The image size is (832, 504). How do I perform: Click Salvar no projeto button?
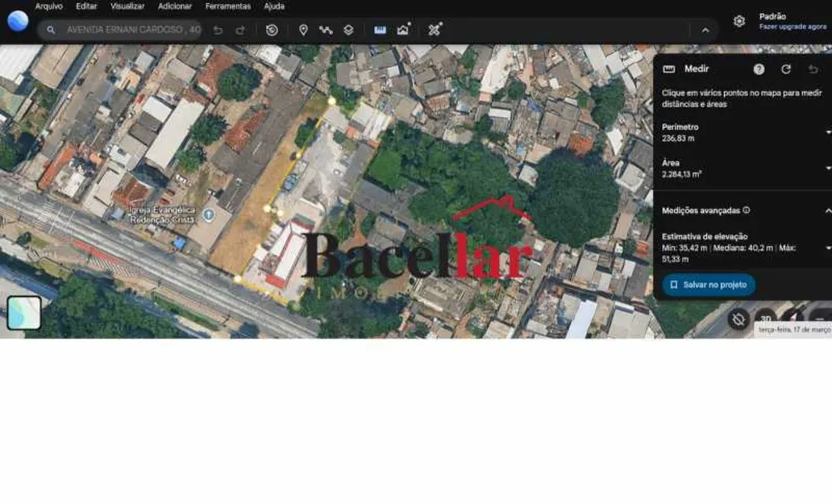pos(709,285)
